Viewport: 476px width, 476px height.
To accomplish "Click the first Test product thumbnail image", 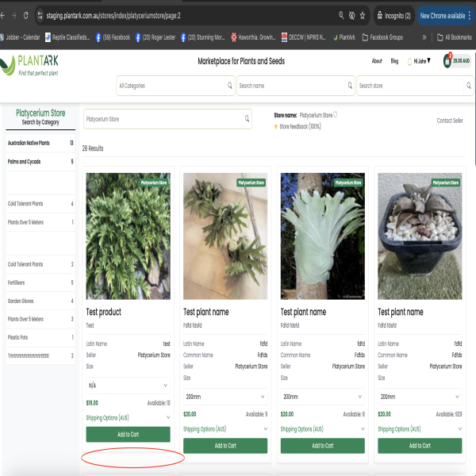I will [128, 236].
